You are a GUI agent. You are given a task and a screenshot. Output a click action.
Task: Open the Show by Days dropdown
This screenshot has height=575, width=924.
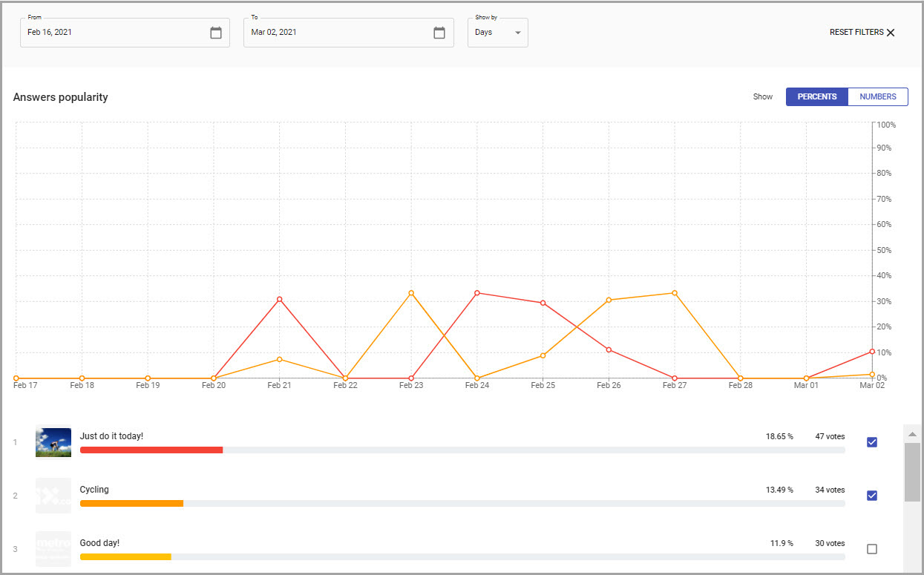498,33
